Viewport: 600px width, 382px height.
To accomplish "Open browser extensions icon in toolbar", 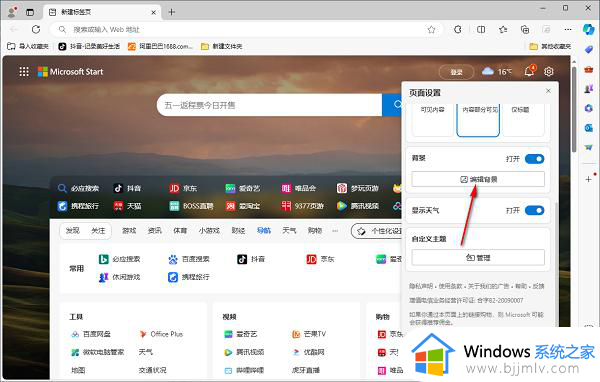I will click(x=458, y=29).
